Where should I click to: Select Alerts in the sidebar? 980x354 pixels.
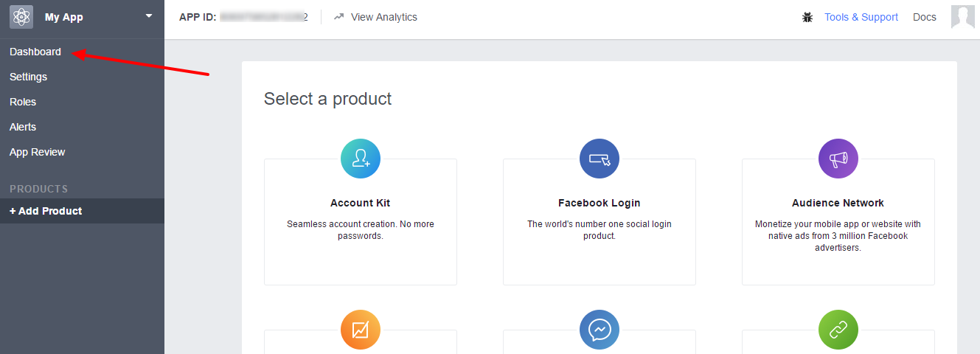click(x=23, y=127)
